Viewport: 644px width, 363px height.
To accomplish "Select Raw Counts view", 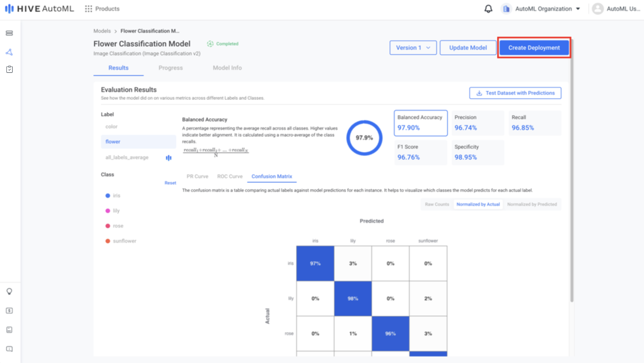I will click(437, 204).
